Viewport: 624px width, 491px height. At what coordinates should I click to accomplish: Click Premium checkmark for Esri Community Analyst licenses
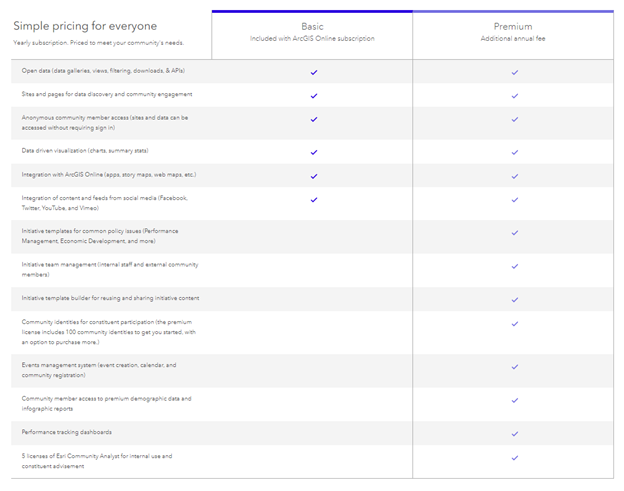pyautogui.click(x=515, y=458)
